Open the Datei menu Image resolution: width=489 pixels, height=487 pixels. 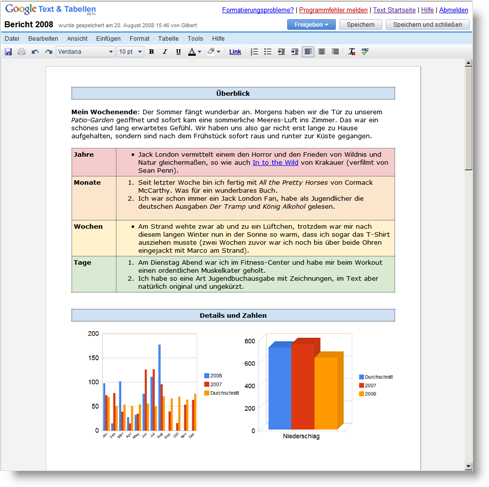point(12,39)
